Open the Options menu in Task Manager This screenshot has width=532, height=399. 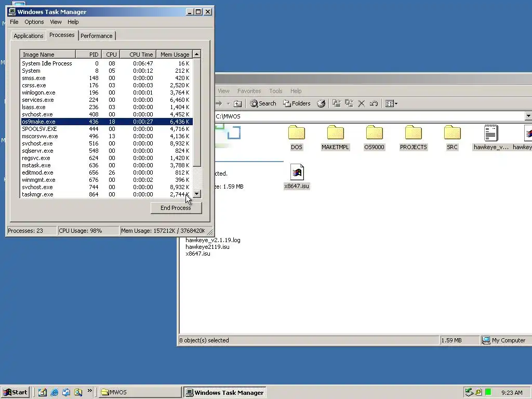(34, 22)
